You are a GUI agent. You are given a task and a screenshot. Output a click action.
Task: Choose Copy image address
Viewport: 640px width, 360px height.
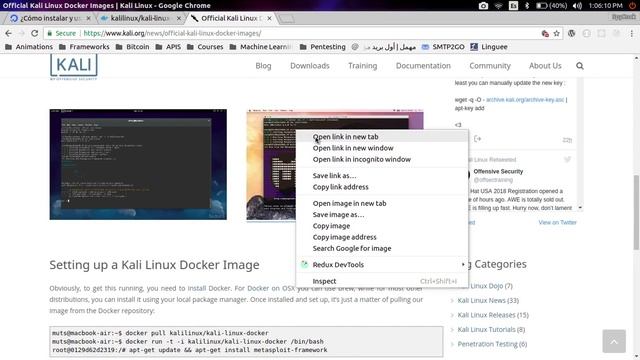click(x=382, y=237)
